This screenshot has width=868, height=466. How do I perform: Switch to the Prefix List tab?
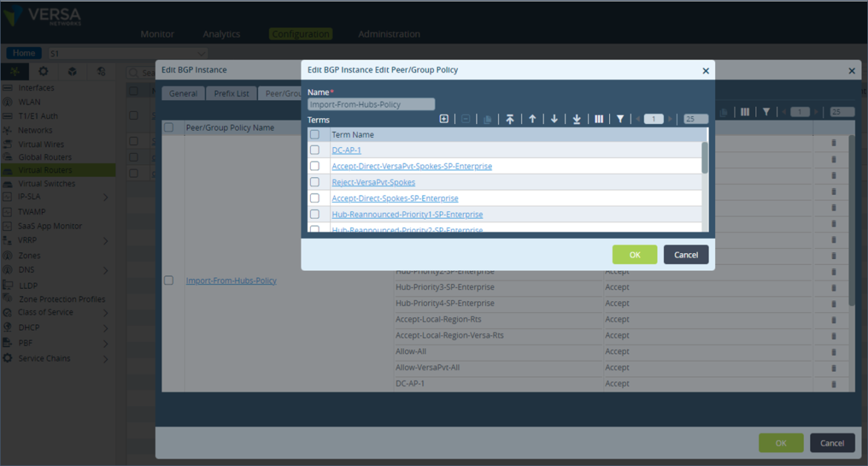(x=230, y=93)
